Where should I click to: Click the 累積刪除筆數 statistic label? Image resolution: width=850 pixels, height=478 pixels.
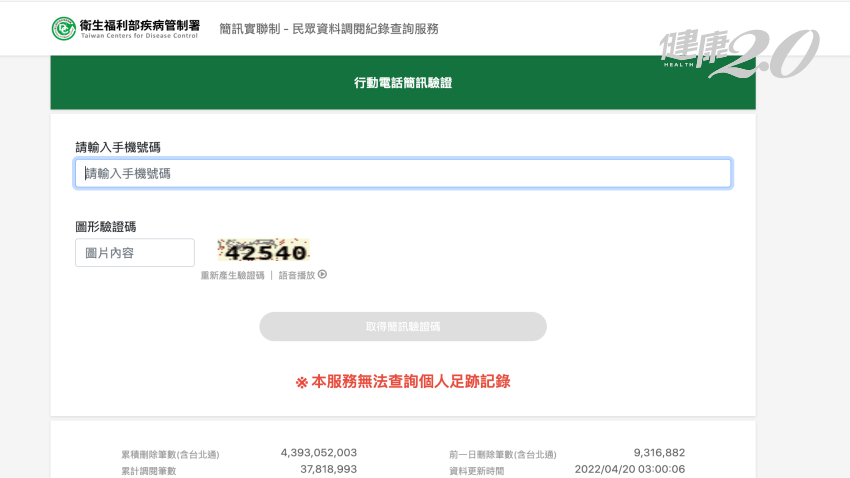(170, 454)
